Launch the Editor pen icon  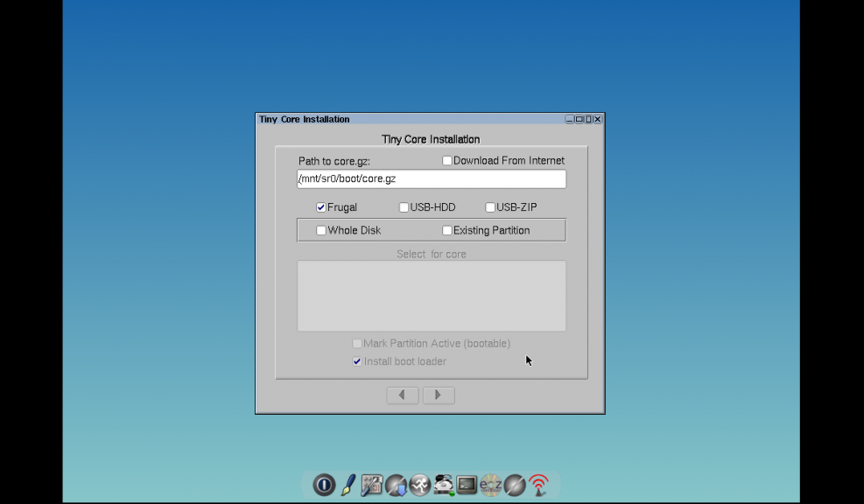[x=346, y=484]
